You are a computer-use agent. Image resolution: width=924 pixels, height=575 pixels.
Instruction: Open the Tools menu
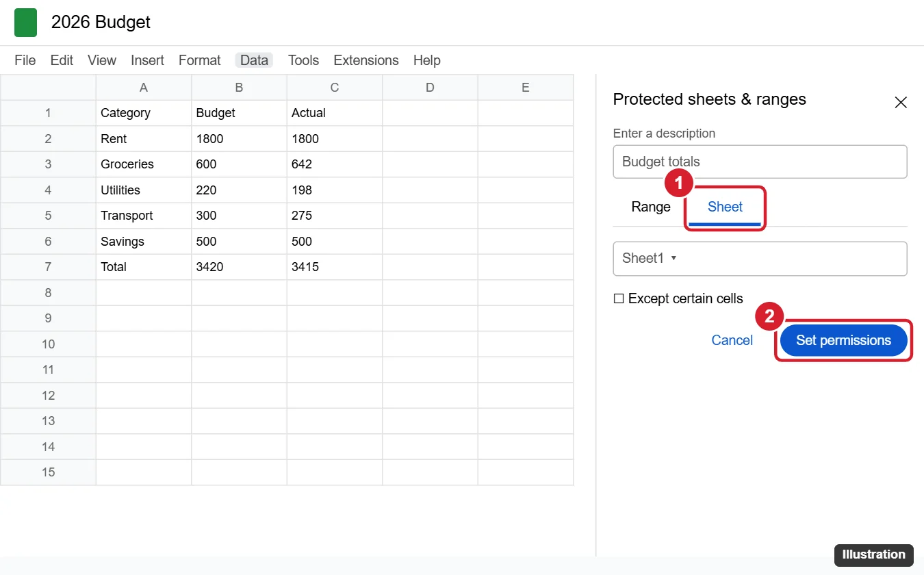click(x=304, y=60)
